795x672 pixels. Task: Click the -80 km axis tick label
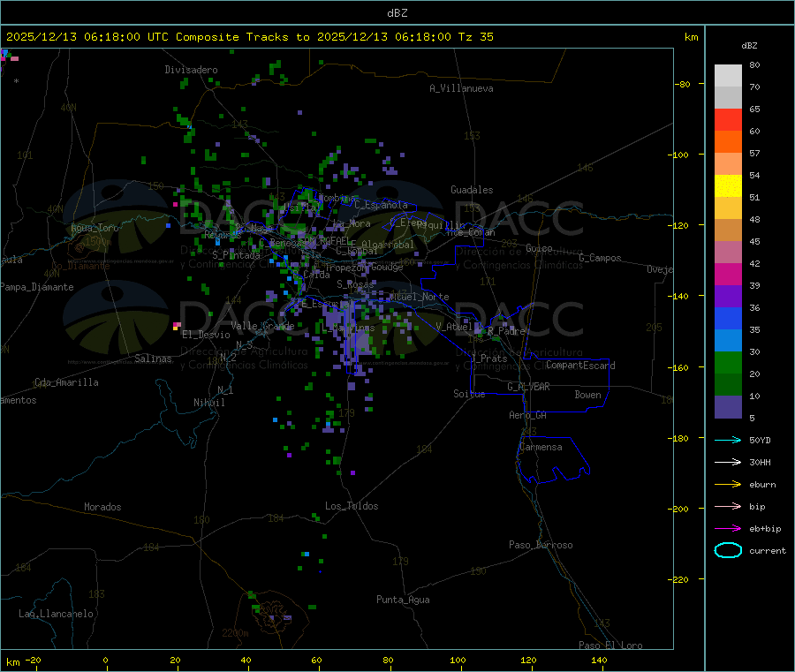[x=682, y=84]
